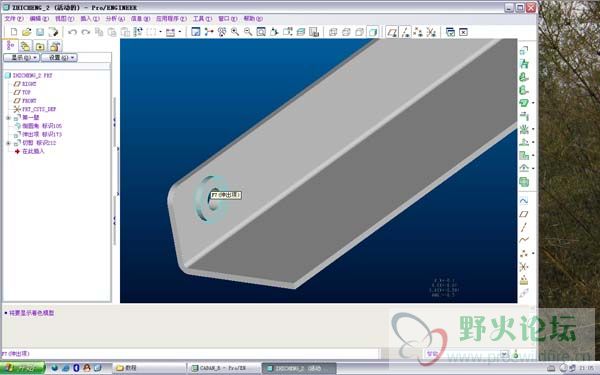Toggle datum points display
The width and height of the screenshot is (600, 375).
[x=418, y=32]
